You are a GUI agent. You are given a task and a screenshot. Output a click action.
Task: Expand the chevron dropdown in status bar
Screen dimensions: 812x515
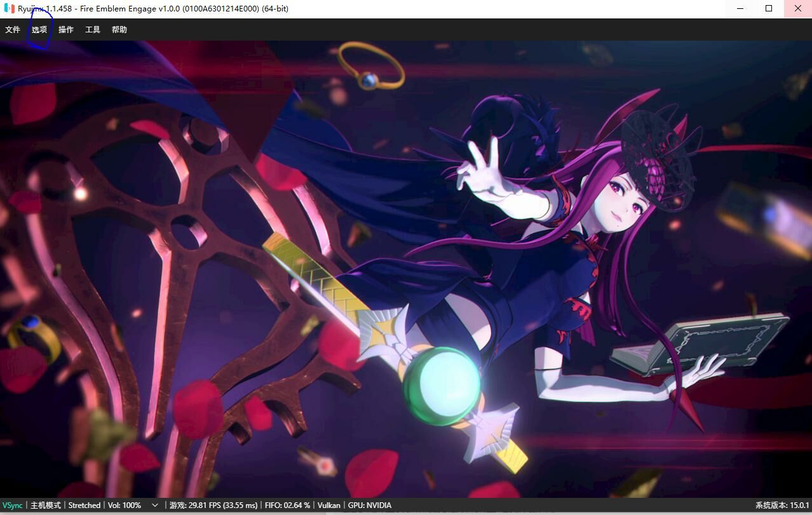pyautogui.click(x=155, y=505)
